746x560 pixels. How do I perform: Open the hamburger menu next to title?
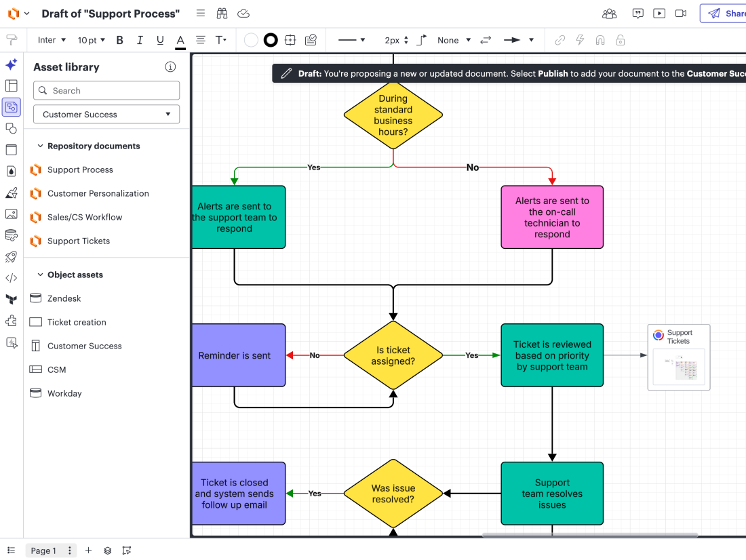[201, 14]
